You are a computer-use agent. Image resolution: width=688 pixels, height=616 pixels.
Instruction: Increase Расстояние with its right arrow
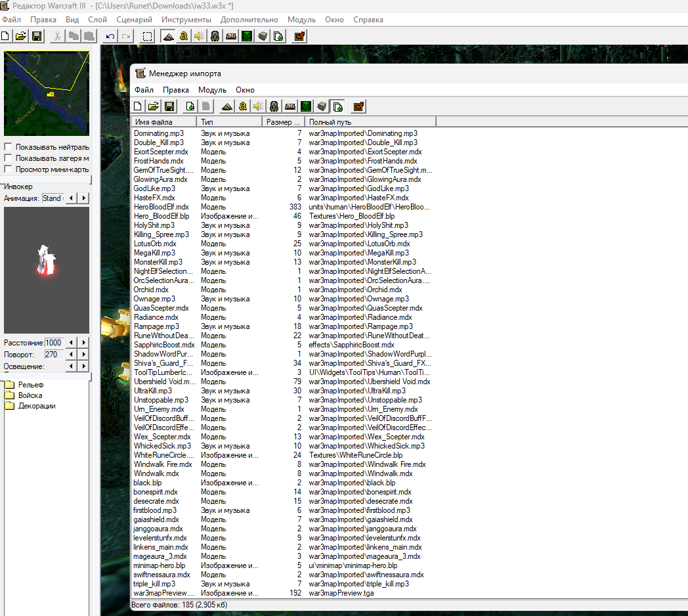(x=84, y=342)
